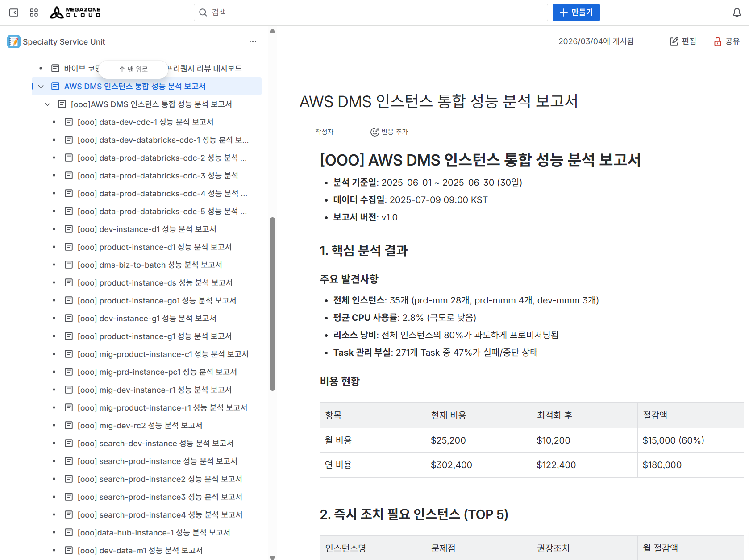Click the Megazone Cloud logo

pos(75,12)
